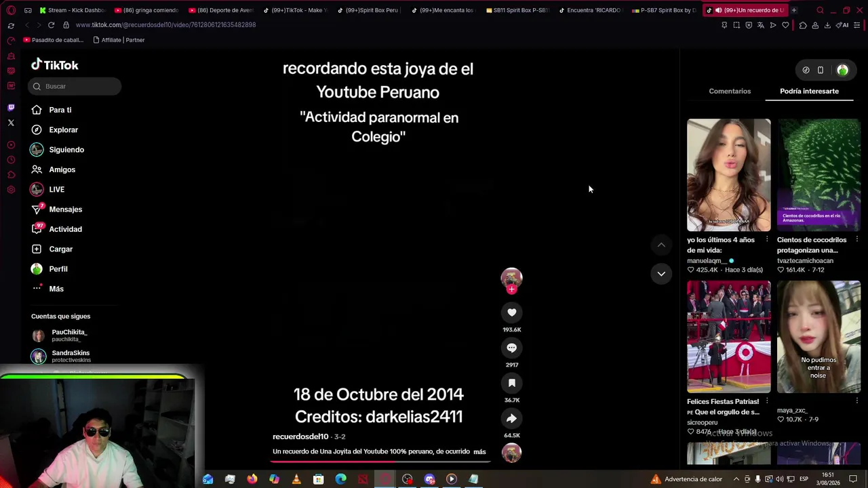
Task: Open Twitch in the Opera sidebar
Action: point(11,108)
